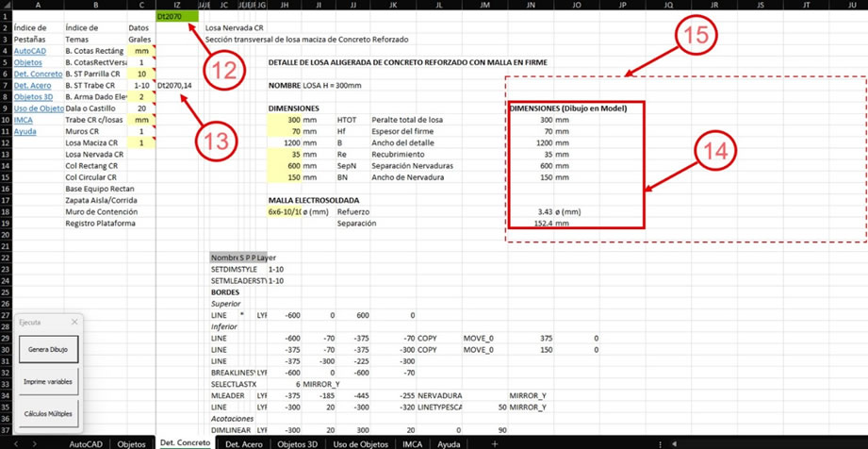The height and width of the screenshot is (449, 868).
Task: Follow the IMCA link in column A
Action: coord(23,121)
